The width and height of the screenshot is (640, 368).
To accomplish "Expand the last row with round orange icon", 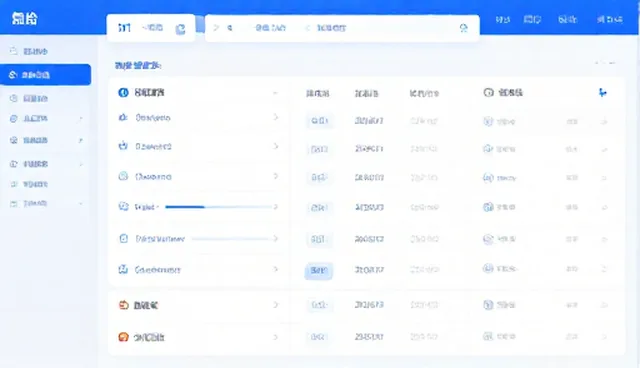I will pos(276,337).
